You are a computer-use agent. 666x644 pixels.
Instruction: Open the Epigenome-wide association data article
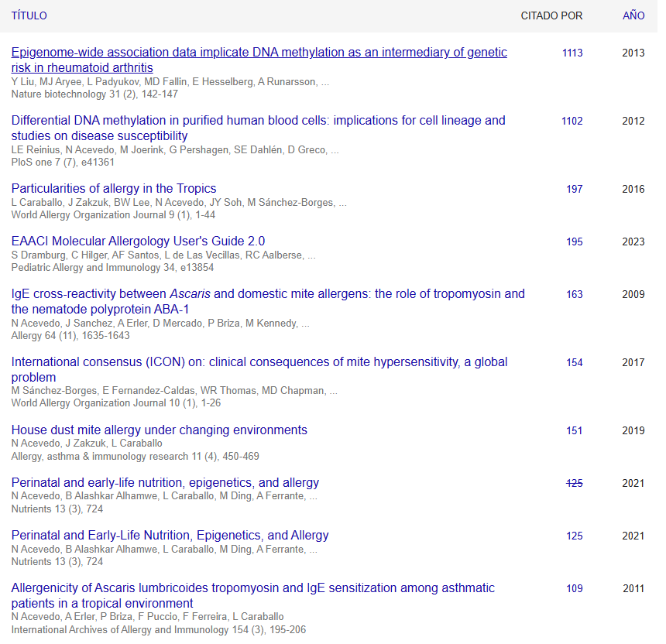(259, 53)
